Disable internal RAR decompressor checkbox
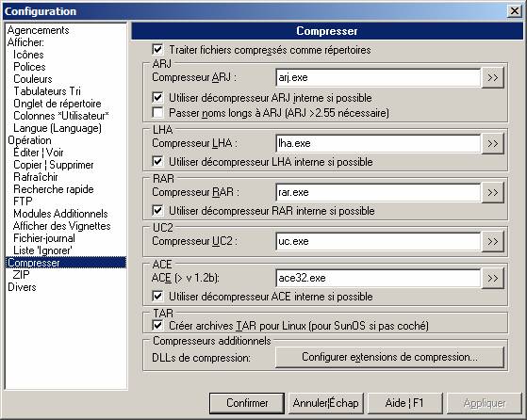 click(x=157, y=211)
